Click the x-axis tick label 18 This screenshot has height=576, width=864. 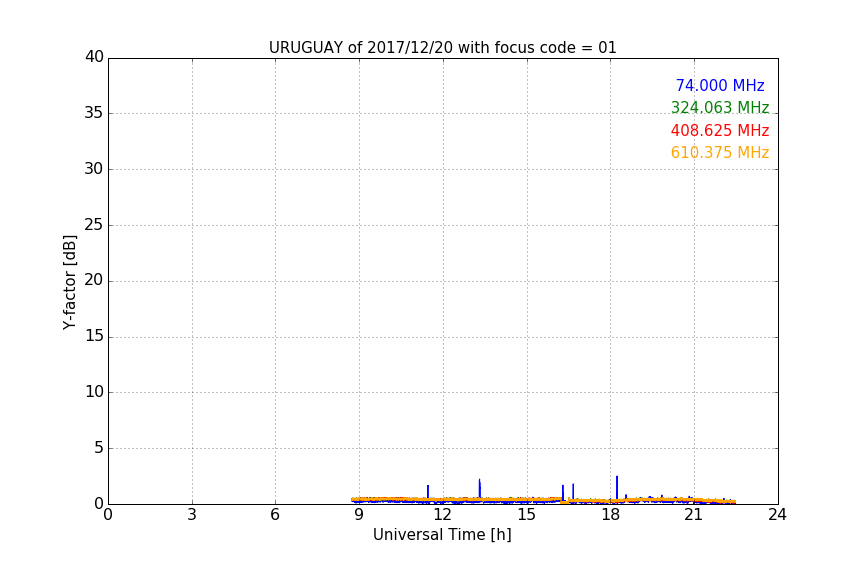pyautogui.click(x=611, y=515)
